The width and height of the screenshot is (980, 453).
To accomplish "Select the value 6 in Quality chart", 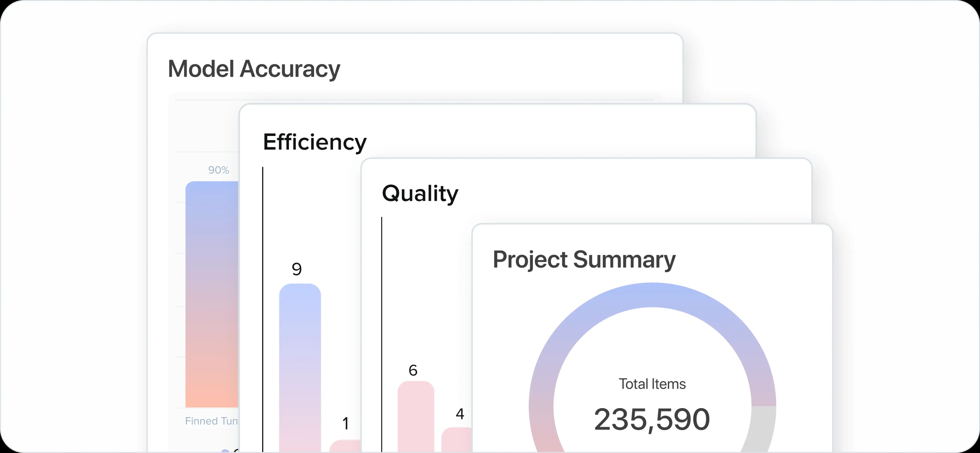I will [x=413, y=370].
